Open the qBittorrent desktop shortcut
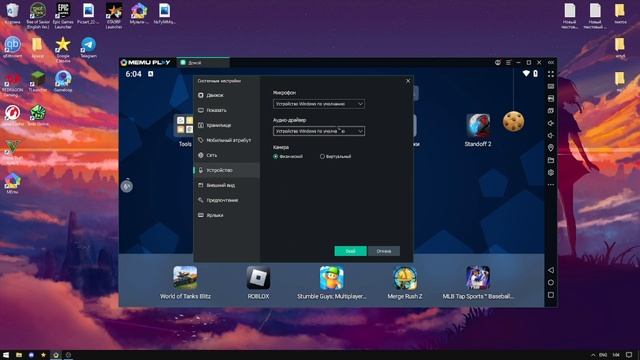The image size is (640, 360). coord(12,48)
